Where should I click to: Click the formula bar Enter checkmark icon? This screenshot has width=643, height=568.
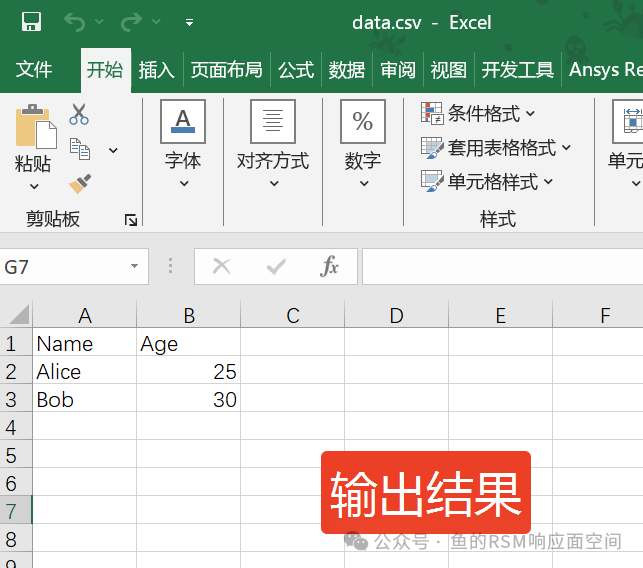pyautogui.click(x=276, y=267)
